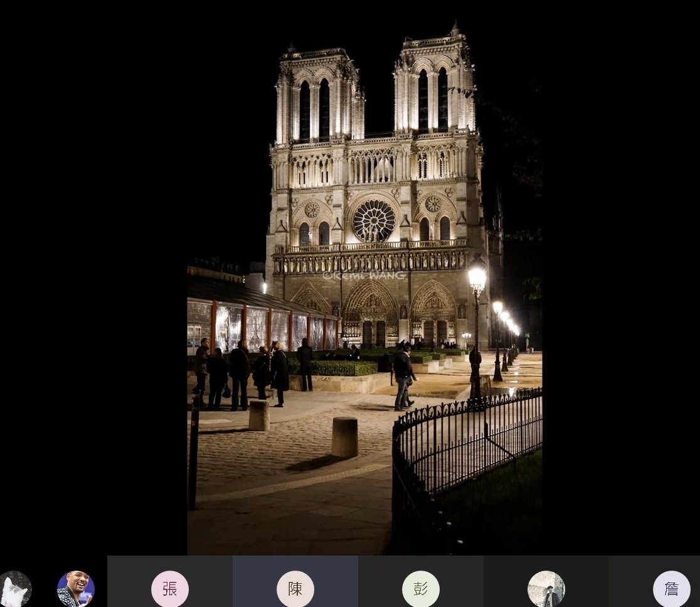700x607 pixels.
Task: Select the highlighted 陳 participant avatar
Action: (295, 589)
